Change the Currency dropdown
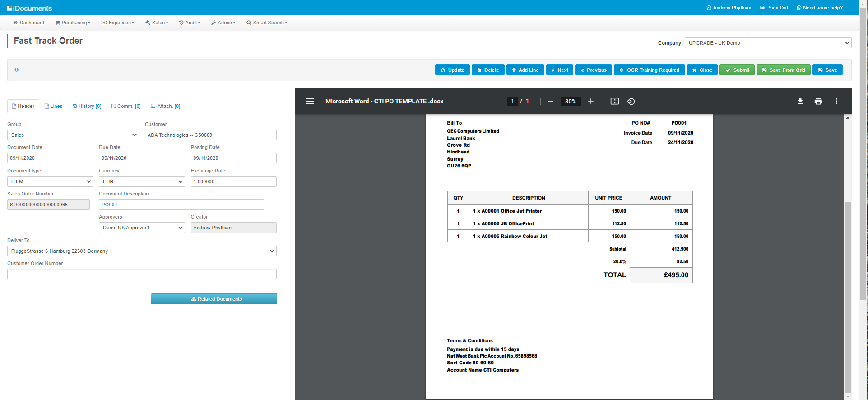This screenshot has width=868, height=400. 142,181
